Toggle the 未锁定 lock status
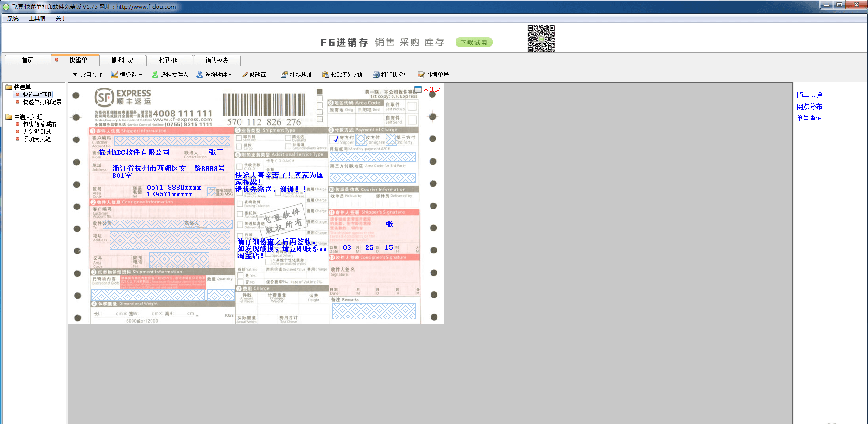Viewport: 868px width, 424px height. (431, 89)
